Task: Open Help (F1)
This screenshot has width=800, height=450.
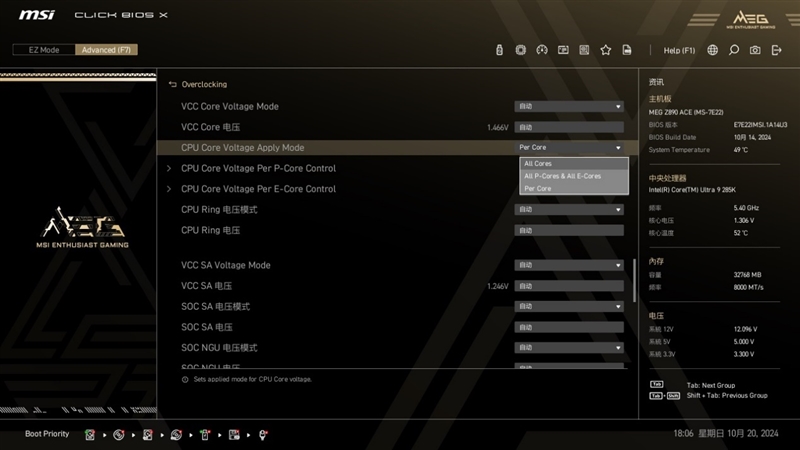Action: pos(679,50)
